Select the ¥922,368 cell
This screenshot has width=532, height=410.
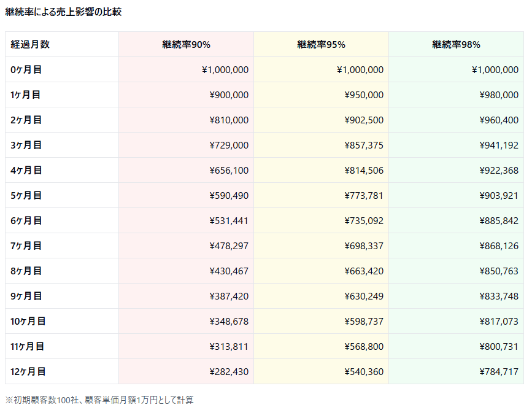(456, 170)
